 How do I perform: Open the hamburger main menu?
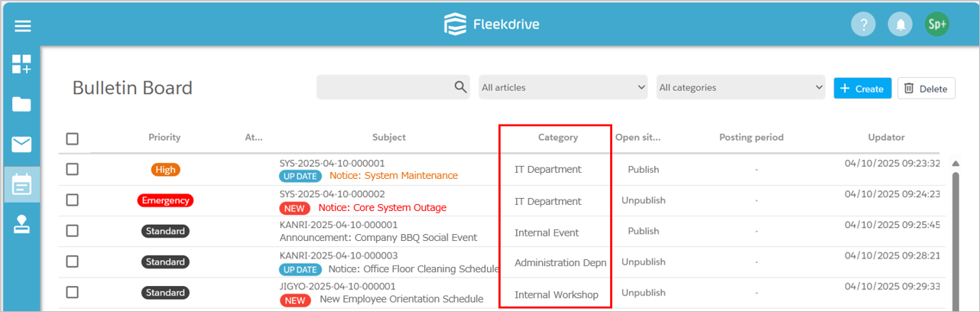[23, 25]
